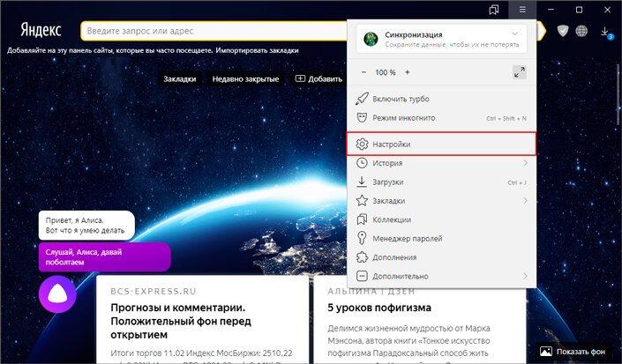This screenshot has height=364, width=622.
Task: Click the tab panel icon in title bar
Action: [494, 10]
